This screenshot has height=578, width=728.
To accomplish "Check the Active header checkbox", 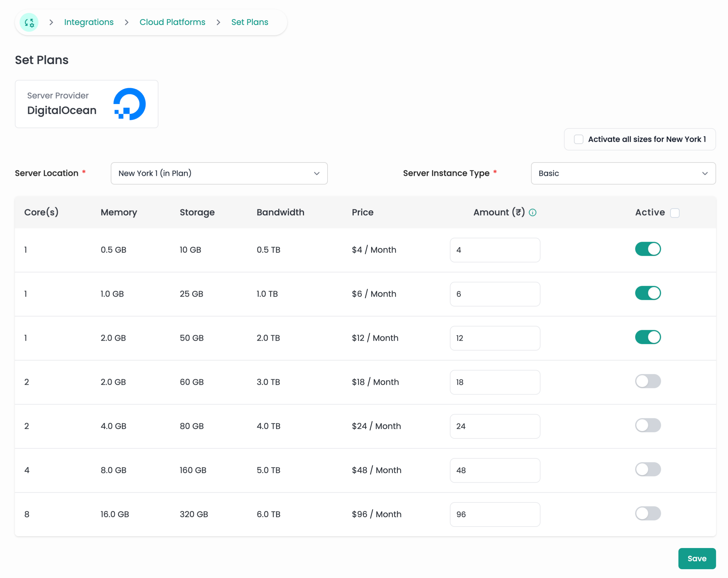I will (x=675, y=213).
